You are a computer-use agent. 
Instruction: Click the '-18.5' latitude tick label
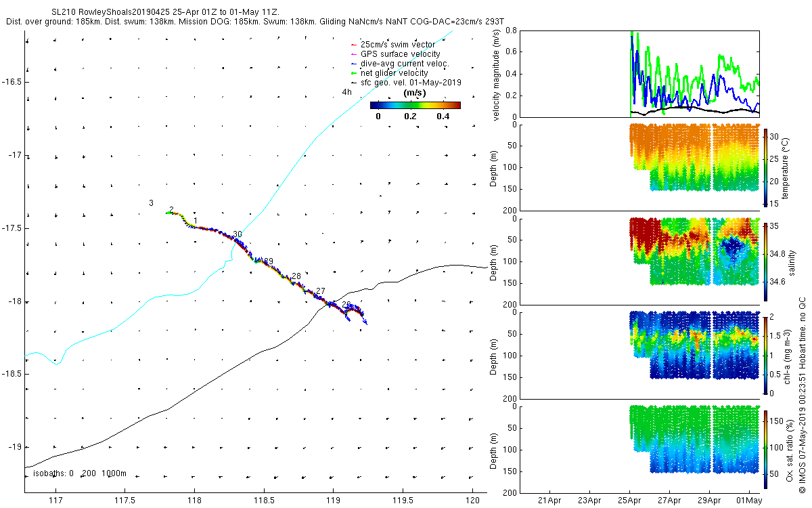click(10, 374)
